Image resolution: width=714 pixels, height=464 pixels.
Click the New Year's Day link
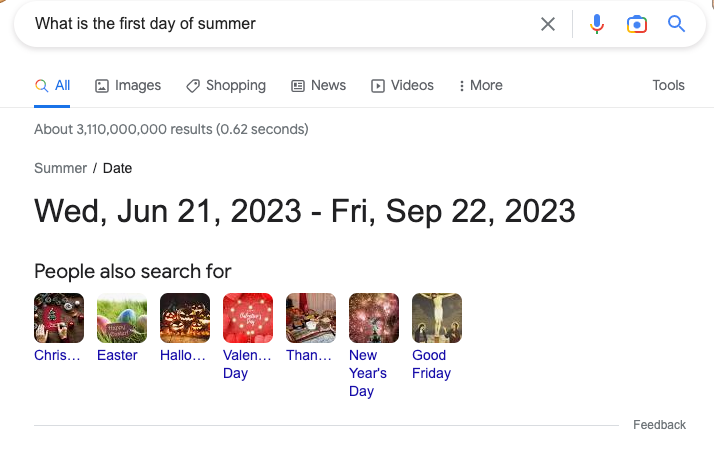368,373
